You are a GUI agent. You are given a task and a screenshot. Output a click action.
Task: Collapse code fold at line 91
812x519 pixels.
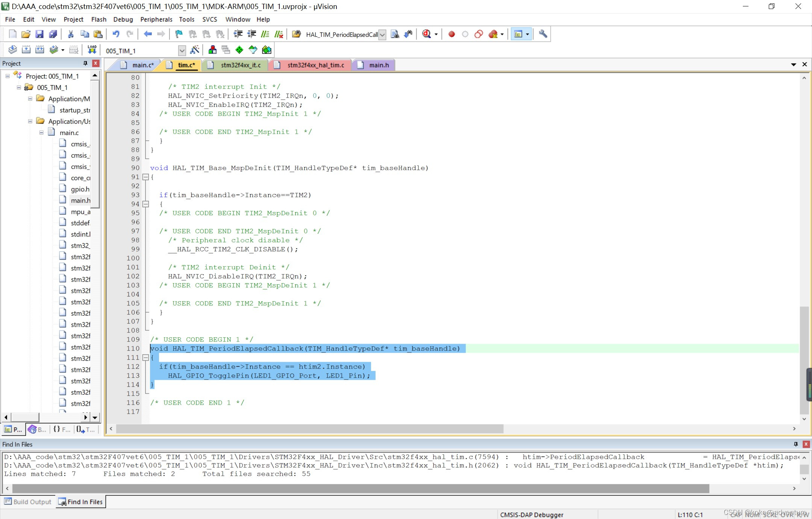click(x=145, y=177)
